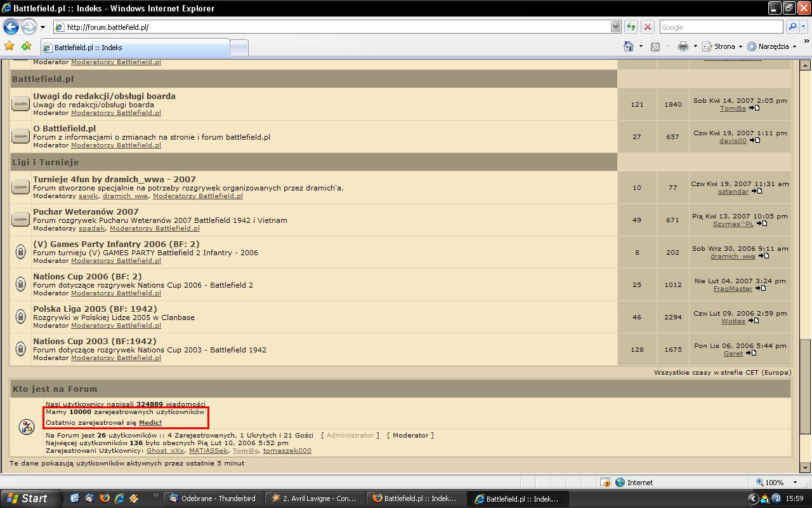Open the Strona page menu
812x508 pixels.
click(723, 46)
